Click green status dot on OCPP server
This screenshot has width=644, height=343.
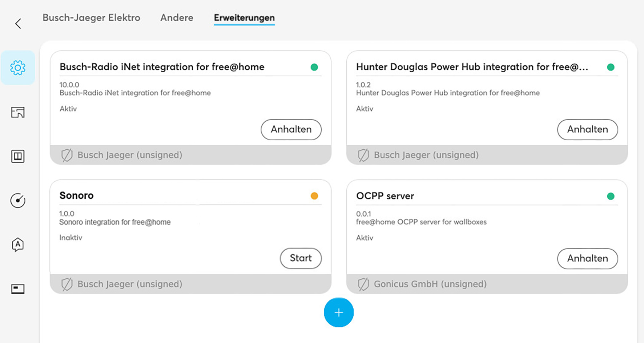click(x=611, y=197)
